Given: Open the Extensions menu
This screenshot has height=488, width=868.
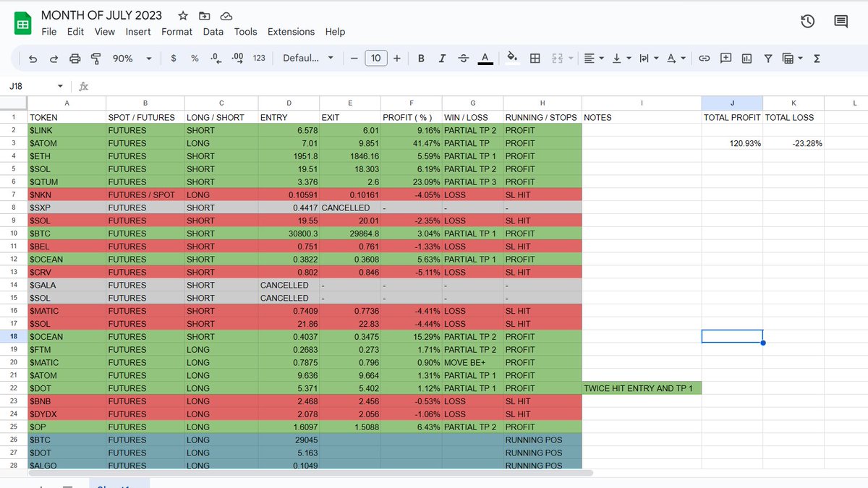Looking at the screenshot, I should tap(292, 32).
